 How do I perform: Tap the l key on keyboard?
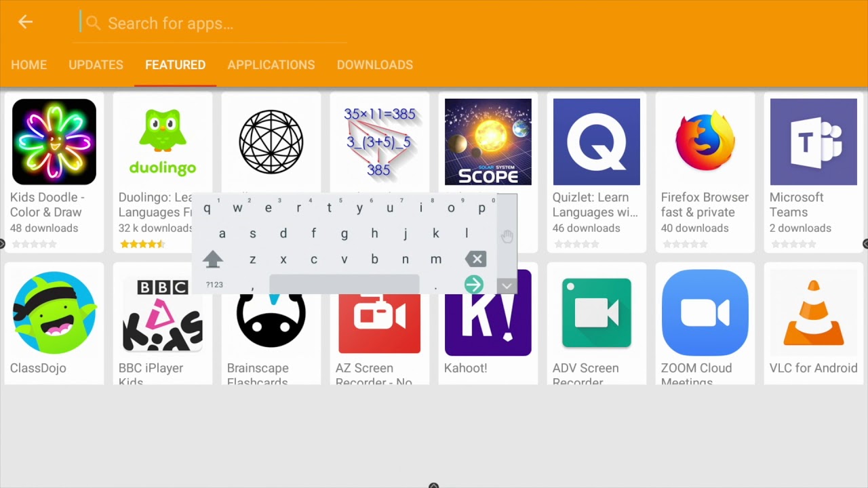tap(467, 234)
